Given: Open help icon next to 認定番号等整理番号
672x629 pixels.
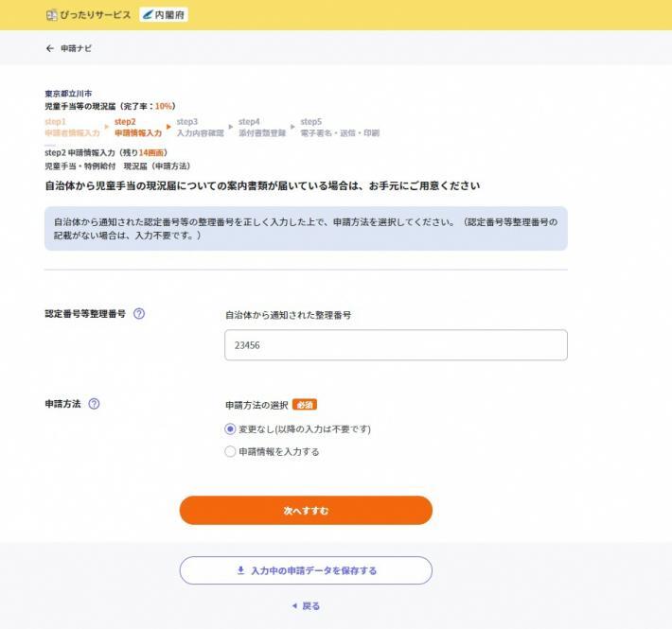Looking at the screenshot, I should click(139, 313).
